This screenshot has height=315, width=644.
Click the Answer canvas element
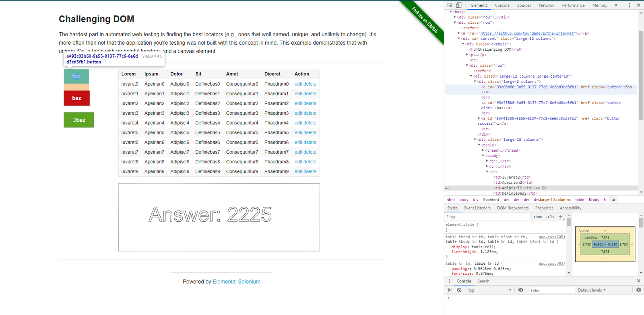click(219, 217)
